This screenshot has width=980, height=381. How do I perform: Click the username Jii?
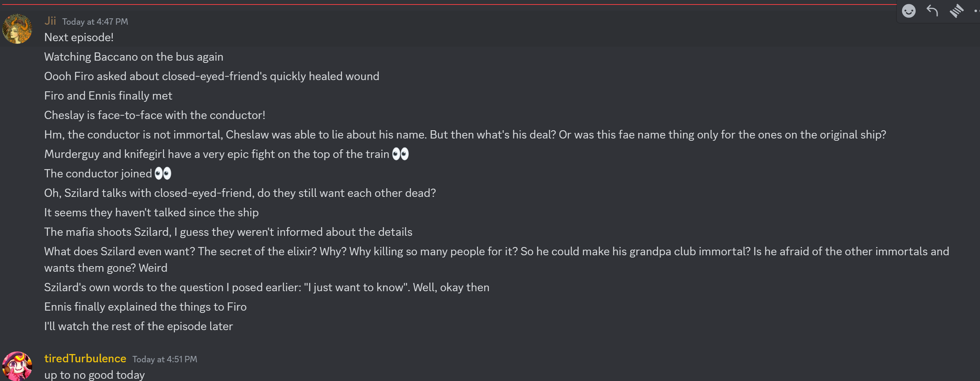(50, 21)
